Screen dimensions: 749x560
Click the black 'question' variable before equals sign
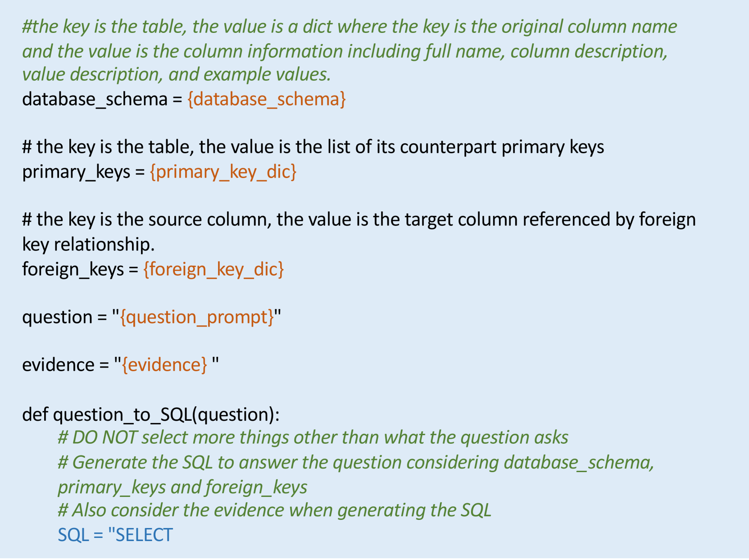(57, 317)
